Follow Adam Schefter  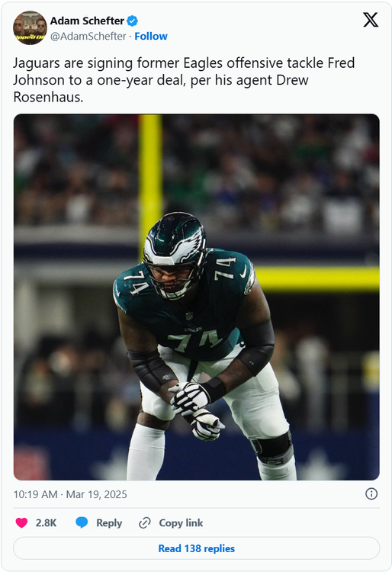(x=151, y=36)
